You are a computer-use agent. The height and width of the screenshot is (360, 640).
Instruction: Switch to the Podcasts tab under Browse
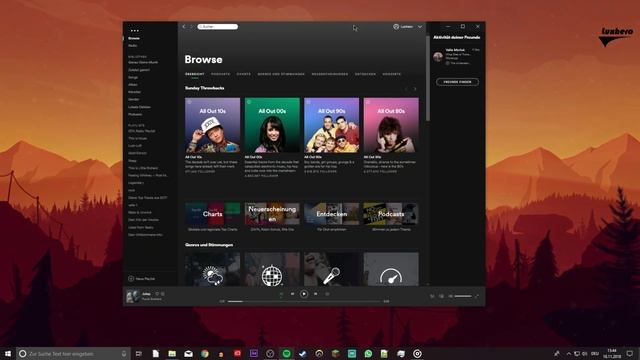(x=220, y=74)
